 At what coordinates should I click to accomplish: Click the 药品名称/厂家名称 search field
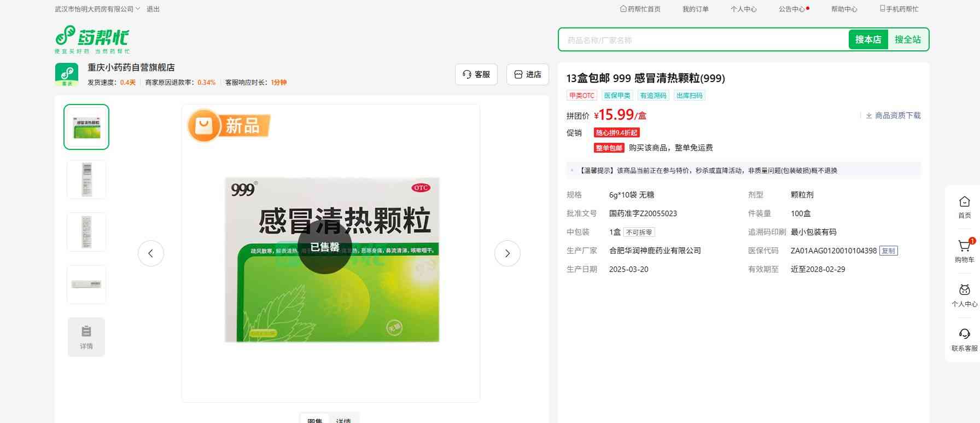pos(703,40)
